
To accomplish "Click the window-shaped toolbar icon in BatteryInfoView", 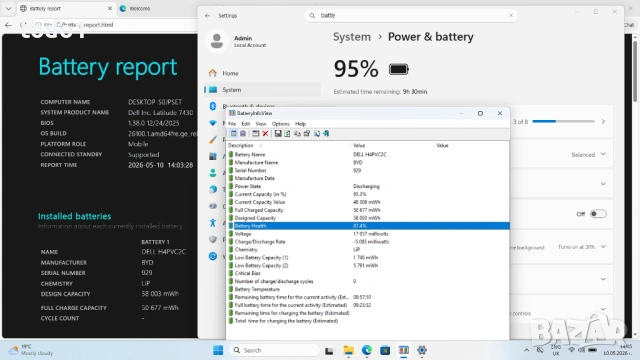I will coord(256,133).
